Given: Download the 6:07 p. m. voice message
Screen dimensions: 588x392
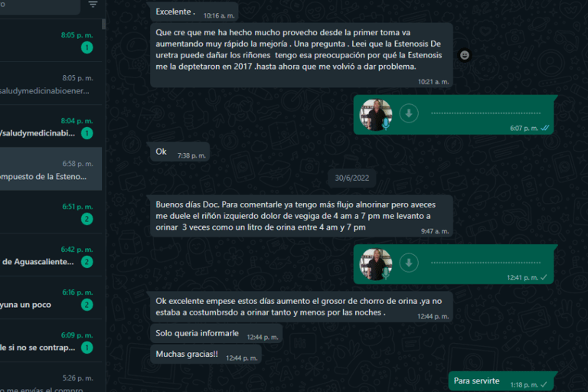Looking at the screenshot, I should (409, 113).
